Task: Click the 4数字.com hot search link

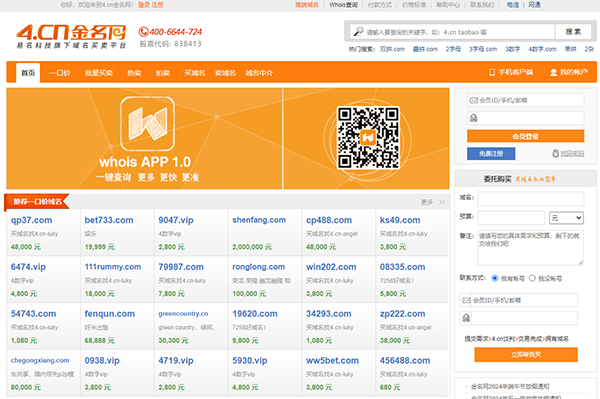Action: 543,49
